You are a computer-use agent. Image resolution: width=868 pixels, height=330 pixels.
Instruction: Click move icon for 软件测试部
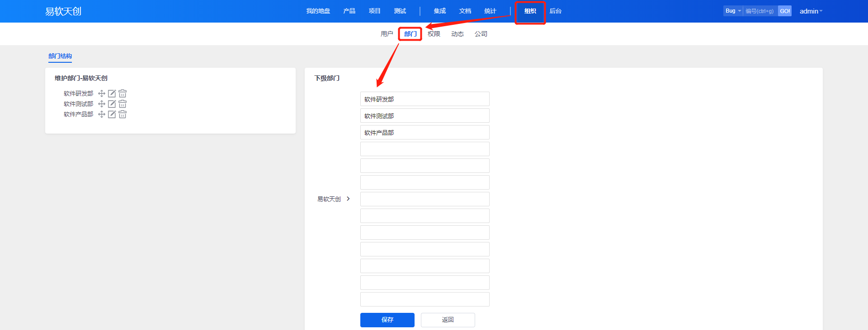pyautogui.click(x=102, y=104)
